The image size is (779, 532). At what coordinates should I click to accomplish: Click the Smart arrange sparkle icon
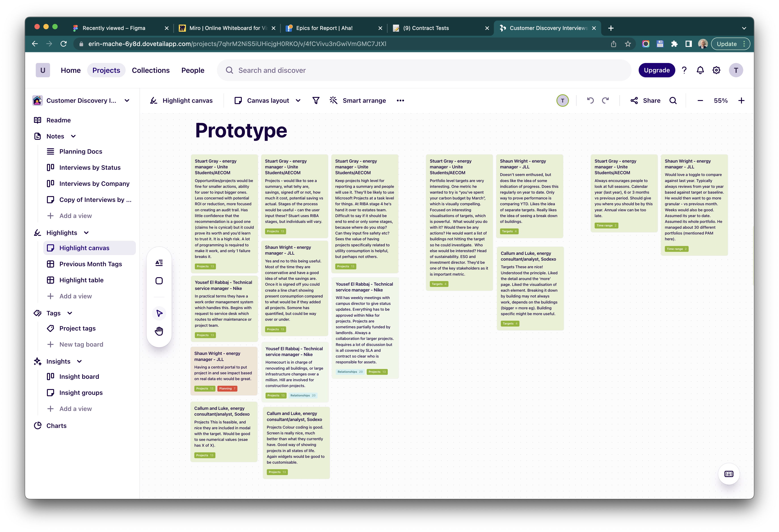[x=333, y=101]
